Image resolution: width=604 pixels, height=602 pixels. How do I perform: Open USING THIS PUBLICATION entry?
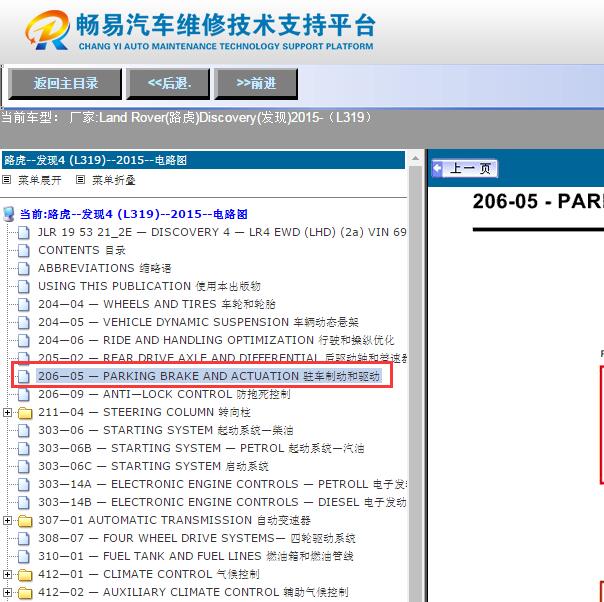[x=149, y=286]
